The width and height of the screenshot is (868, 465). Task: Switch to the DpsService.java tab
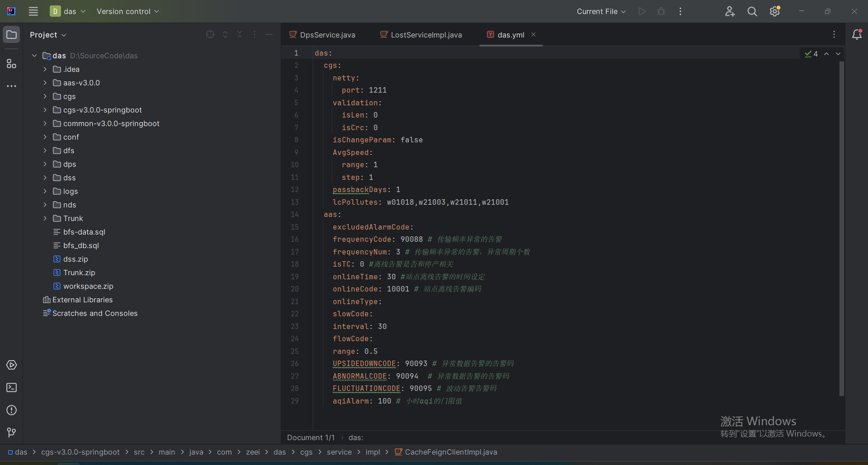tap(323, 35)
